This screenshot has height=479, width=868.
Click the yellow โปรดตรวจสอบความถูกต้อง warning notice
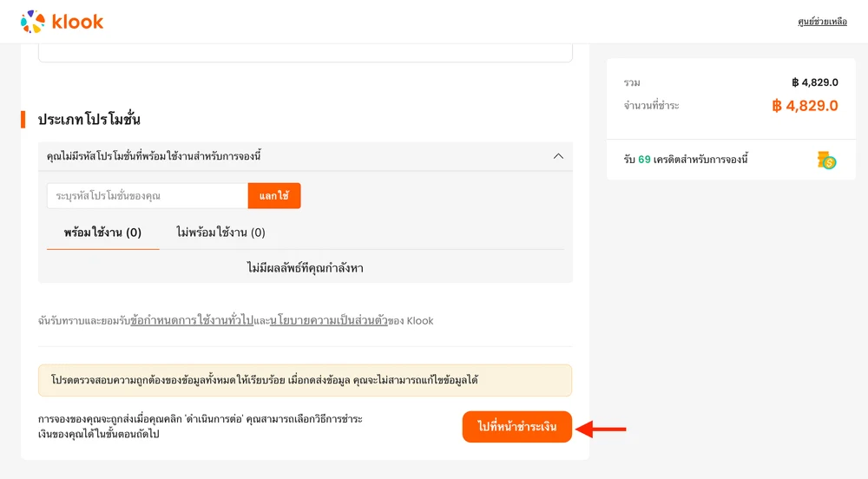(x=305, y=380)
